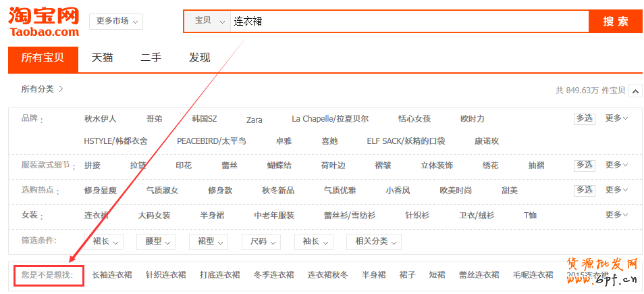Select the Zara brand filter
Screen dimensions: 644x294
pos(254,120)
